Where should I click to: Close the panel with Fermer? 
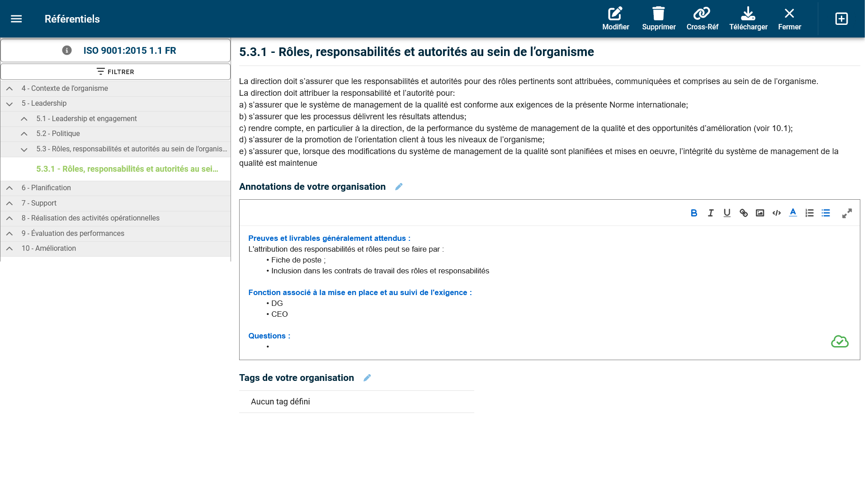point(789,19)
